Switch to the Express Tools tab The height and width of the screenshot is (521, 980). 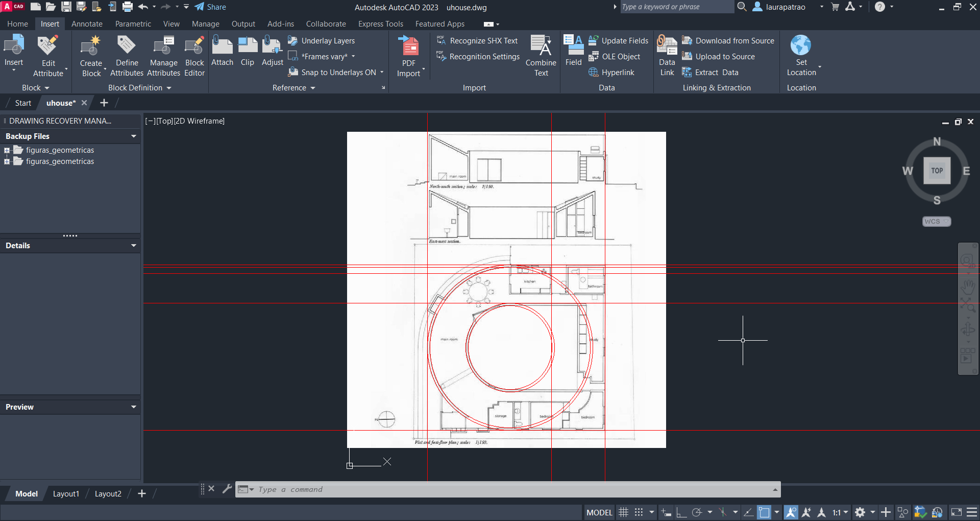[381, 23]
